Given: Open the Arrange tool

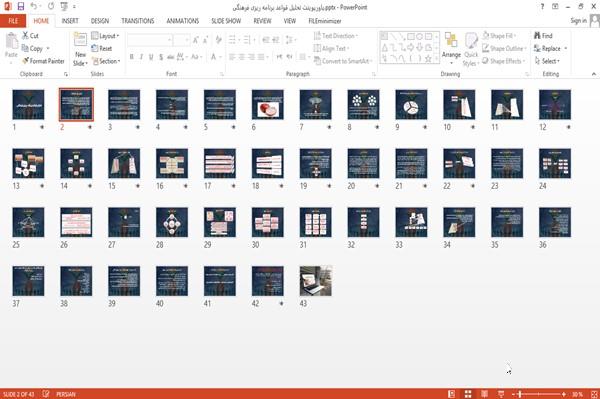Looking at the screenshot, I should [x=451, y=49].
